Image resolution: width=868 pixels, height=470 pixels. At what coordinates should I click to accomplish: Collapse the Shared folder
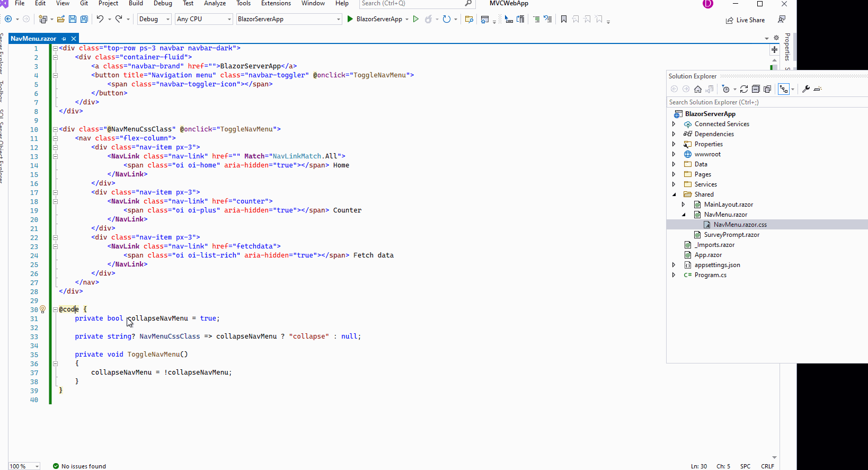[x=674, y=194]
